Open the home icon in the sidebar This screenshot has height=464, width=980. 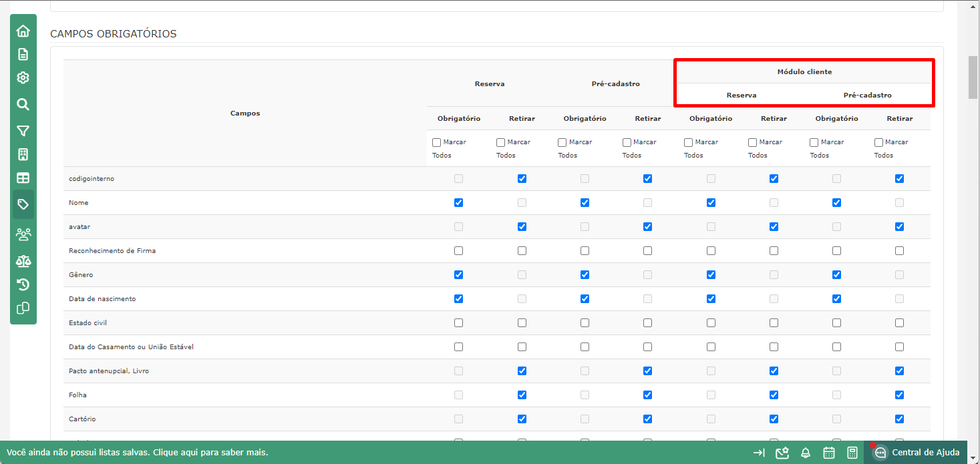[x=23, y=31]
